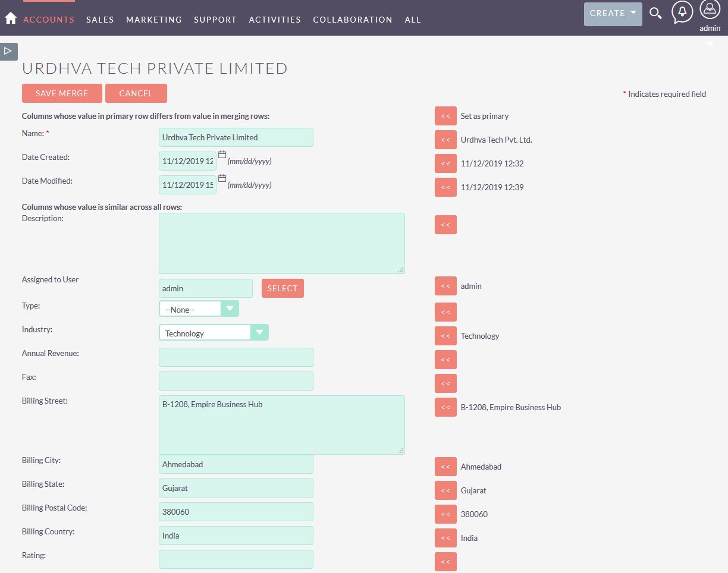Open the All menu
The width and height of the screenshot is (728, 573).
pos(413,20)
